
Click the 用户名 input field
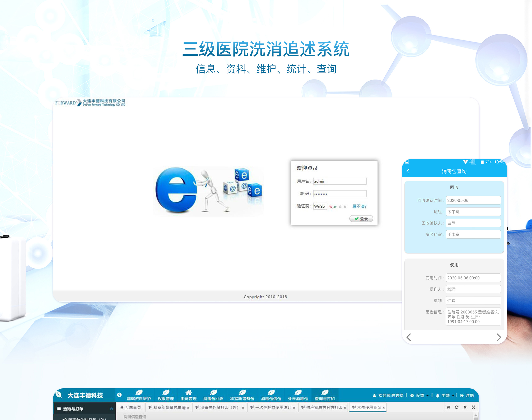click(339, 181)
